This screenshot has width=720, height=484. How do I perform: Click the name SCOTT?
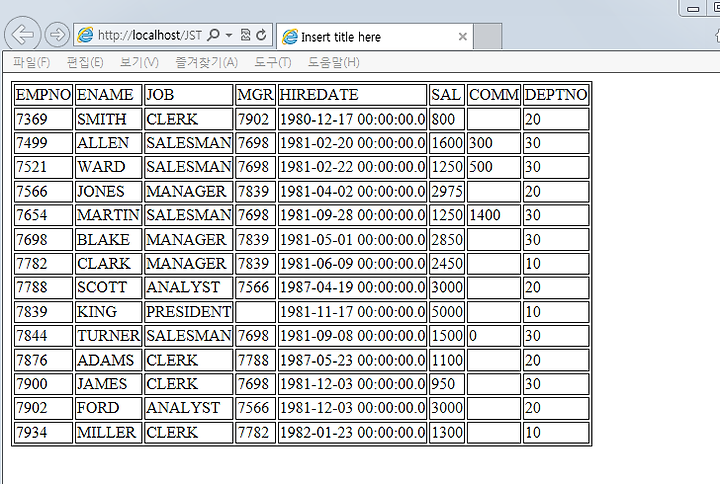(x=102, y=287)
